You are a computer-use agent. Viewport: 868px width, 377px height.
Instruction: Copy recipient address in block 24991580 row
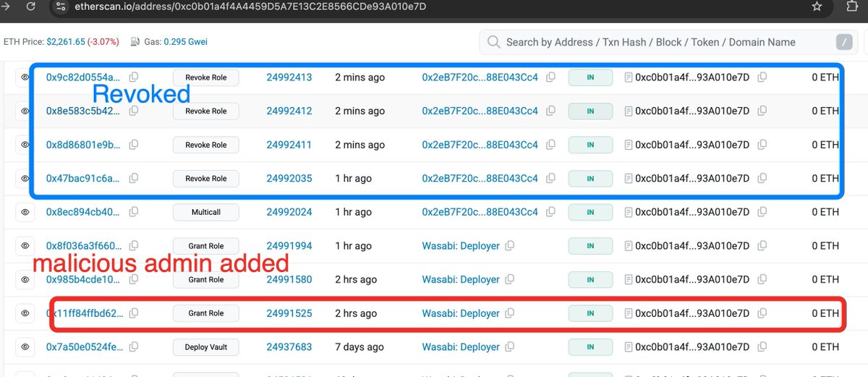coord(762,279)
